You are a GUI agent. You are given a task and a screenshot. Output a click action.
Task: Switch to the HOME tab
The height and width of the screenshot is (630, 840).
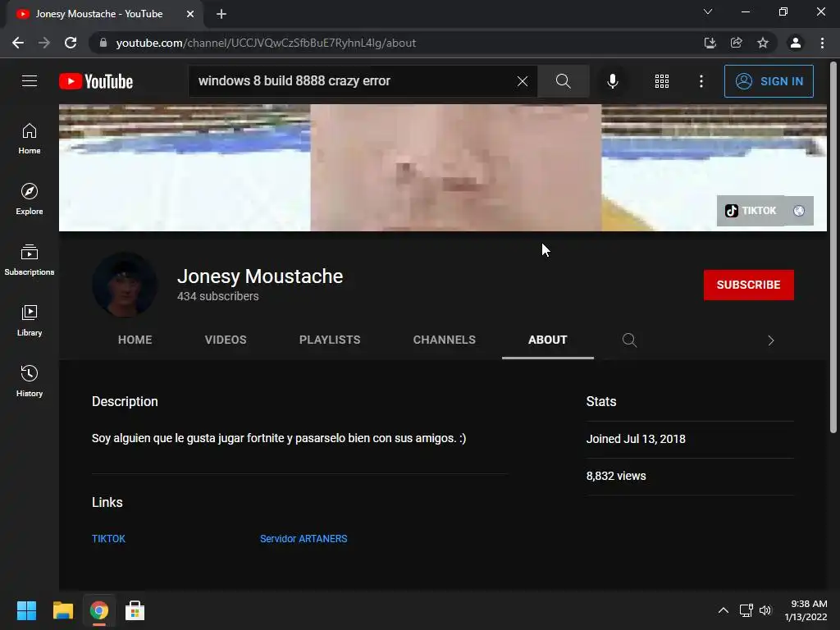click(x=135, y=340)
